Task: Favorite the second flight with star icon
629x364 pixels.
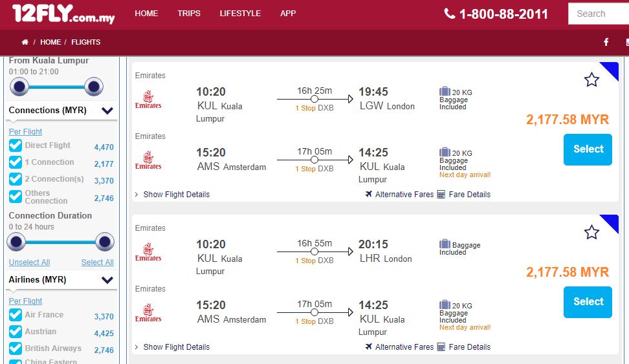Action: pyautogui.click(x=591, y=232)
